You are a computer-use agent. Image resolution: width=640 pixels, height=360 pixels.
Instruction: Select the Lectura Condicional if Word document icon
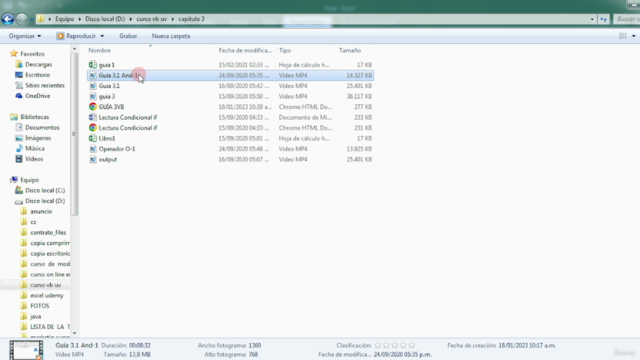pyautogui.click(x=93, y=117)
